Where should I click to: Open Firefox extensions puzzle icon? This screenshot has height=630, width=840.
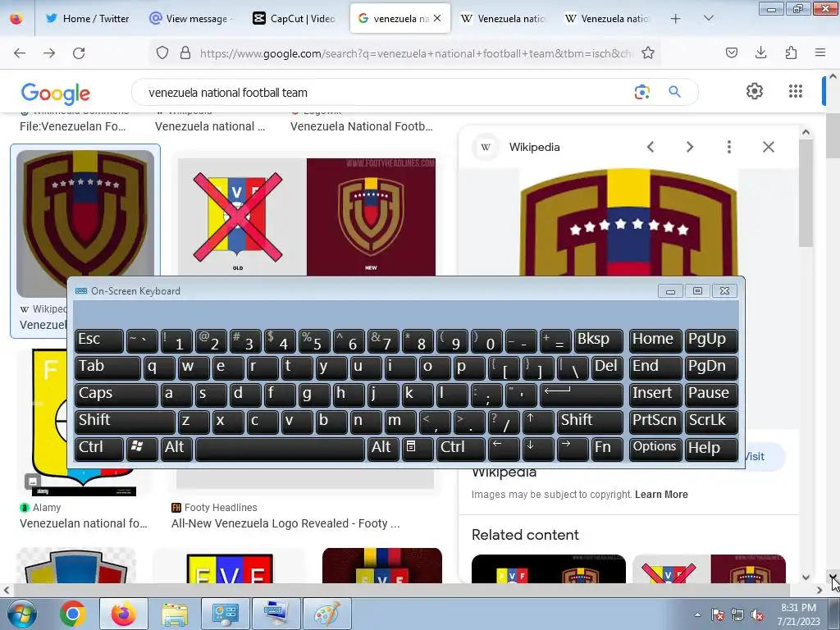tap(791, 52)
